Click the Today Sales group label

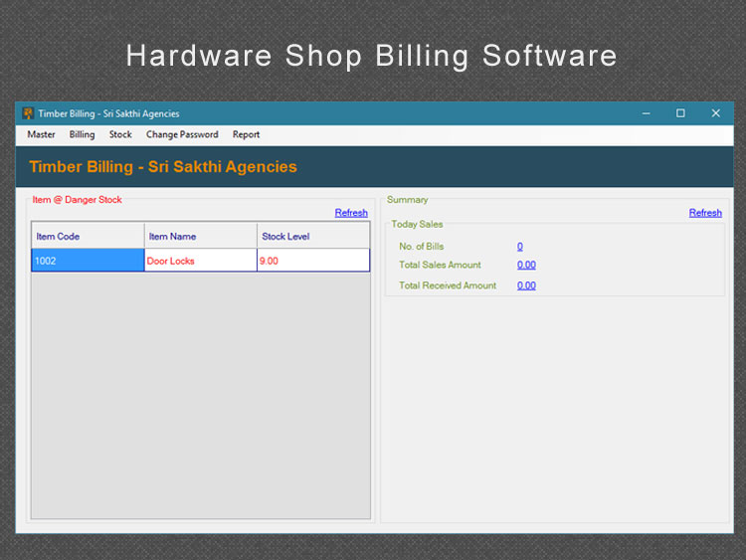417,224
